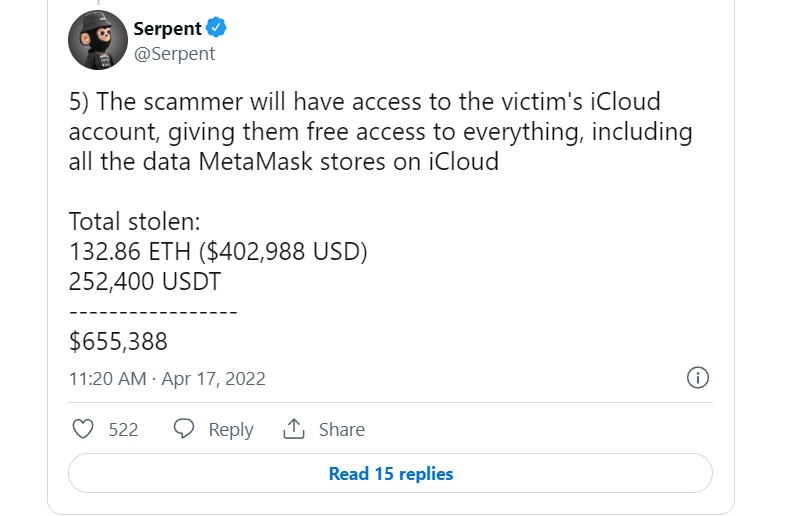This screenshot has height=516, width=805.
Task: Click the reply speech bubble icon
Action: click(183, 429)
